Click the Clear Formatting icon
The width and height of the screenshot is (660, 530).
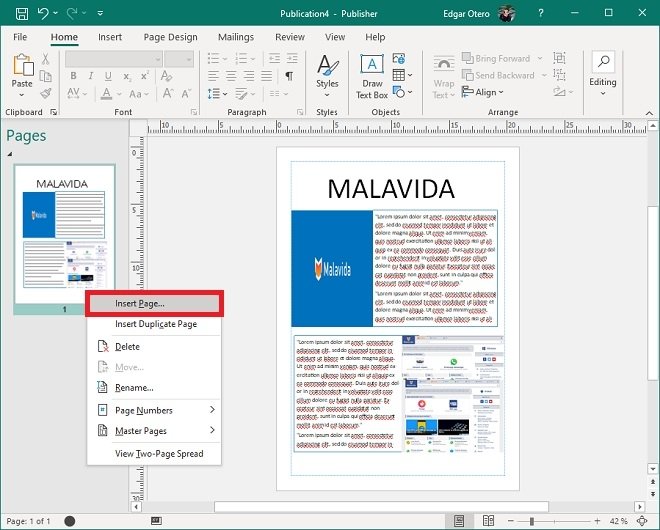coord(166,76)
